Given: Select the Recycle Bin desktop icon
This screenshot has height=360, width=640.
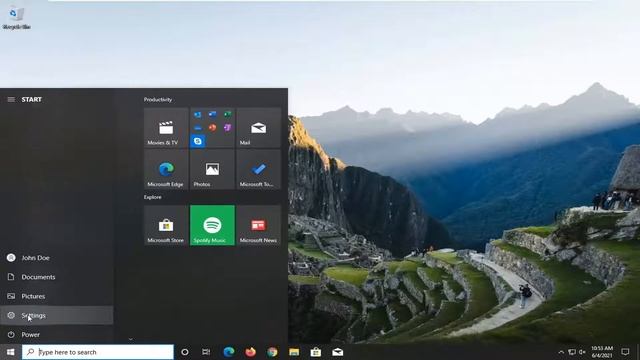Looking at the screenshot, I should coord(16,18).
